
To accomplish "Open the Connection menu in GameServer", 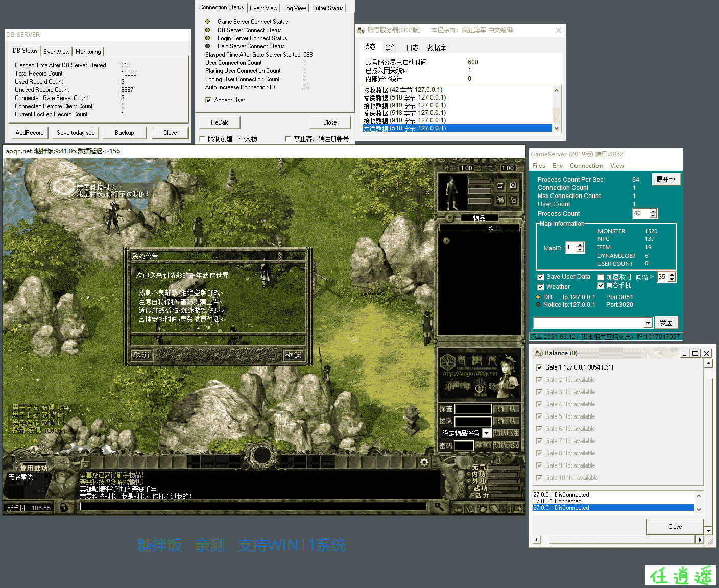I will pos(586,166).
